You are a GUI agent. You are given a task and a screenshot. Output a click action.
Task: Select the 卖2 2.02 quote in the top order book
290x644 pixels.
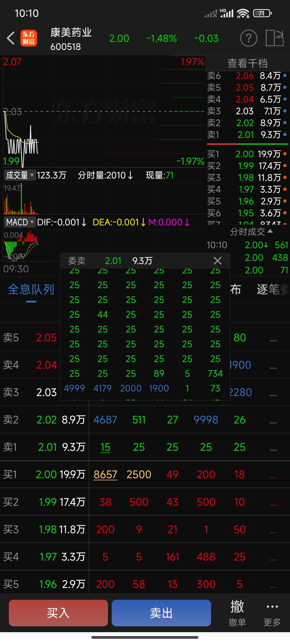(x=247, y=123)
